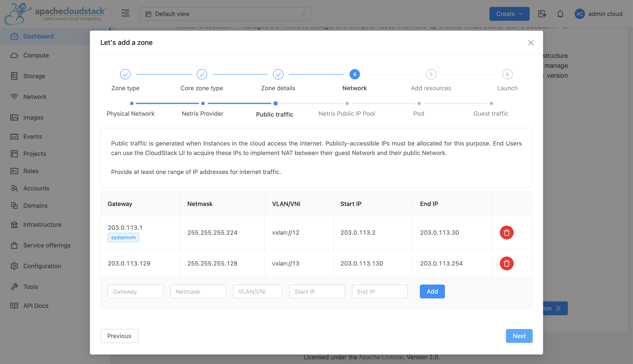Go back with the Previous button
The image size is (633, 364).
click(x=119, y=336)
